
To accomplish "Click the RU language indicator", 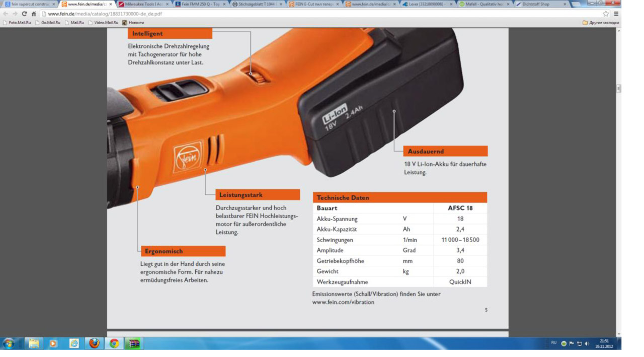I will tap(553, 343).
